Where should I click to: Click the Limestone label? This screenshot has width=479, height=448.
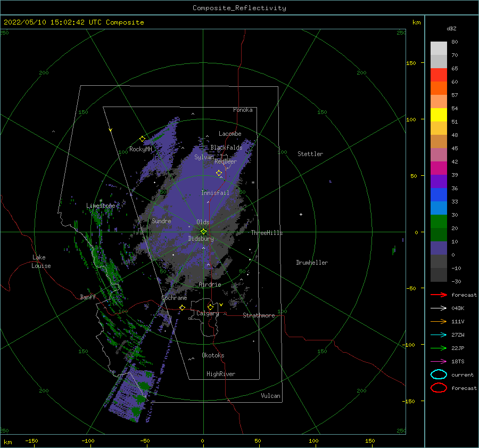pos(101,206)
